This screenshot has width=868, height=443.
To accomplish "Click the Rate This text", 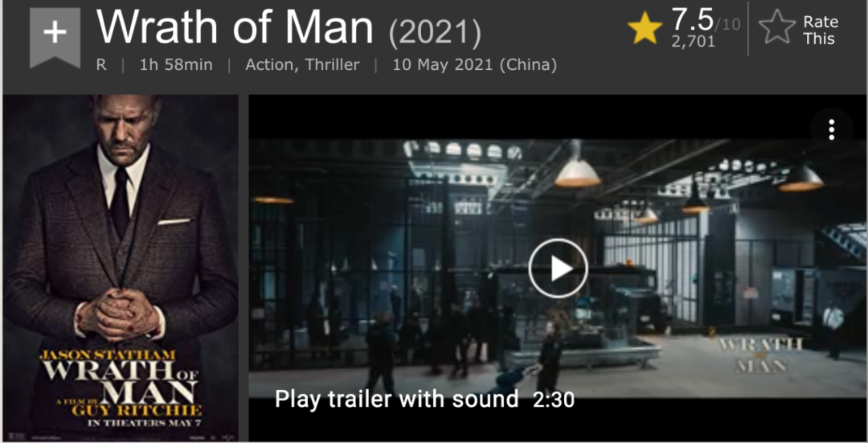I will click(x=821, y=30).
